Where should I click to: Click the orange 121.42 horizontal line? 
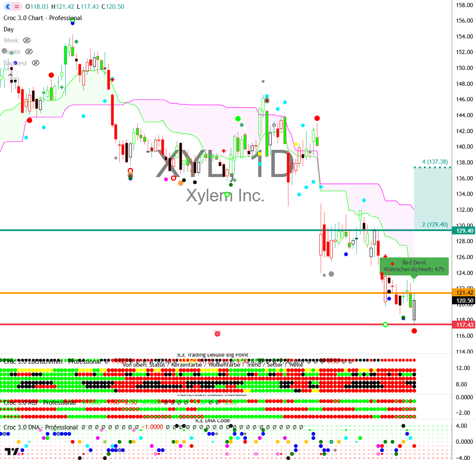click(x=209, y=293)
